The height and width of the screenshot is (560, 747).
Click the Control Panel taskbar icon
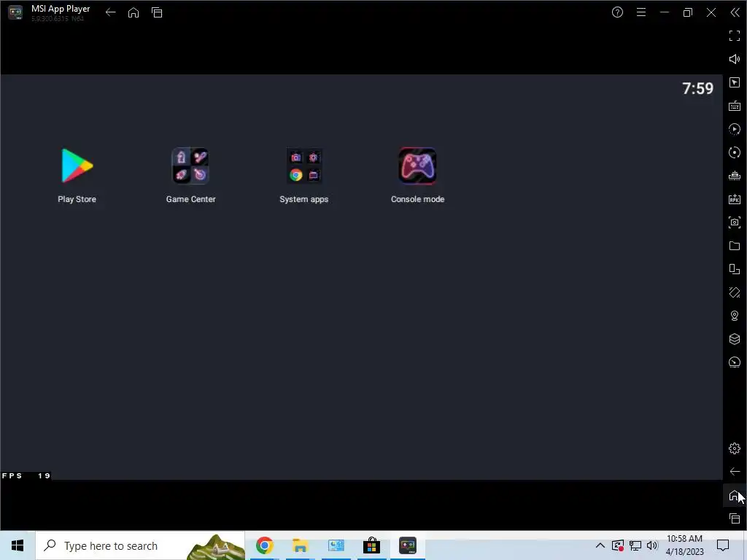click(x=336, y=545)
